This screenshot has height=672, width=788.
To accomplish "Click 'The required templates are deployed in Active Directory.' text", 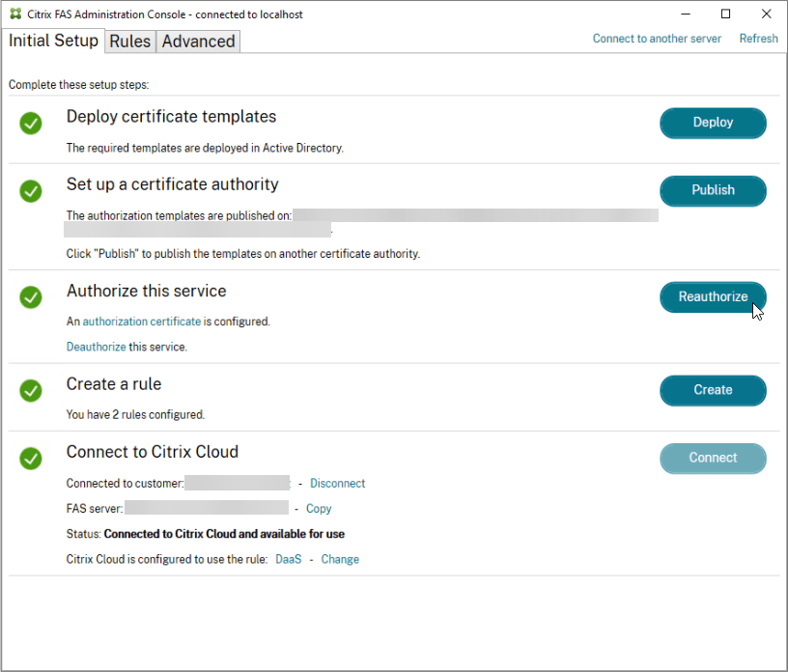I will [x=205, y=149].
